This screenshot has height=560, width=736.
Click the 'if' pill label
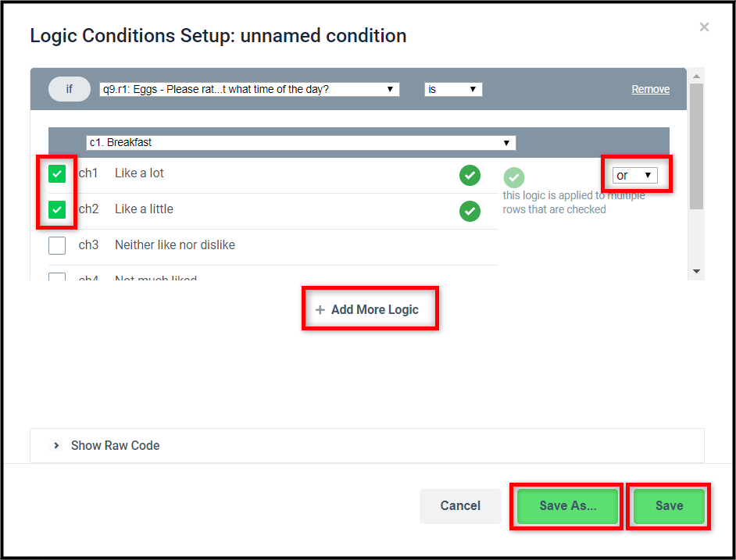coord(70,89)
